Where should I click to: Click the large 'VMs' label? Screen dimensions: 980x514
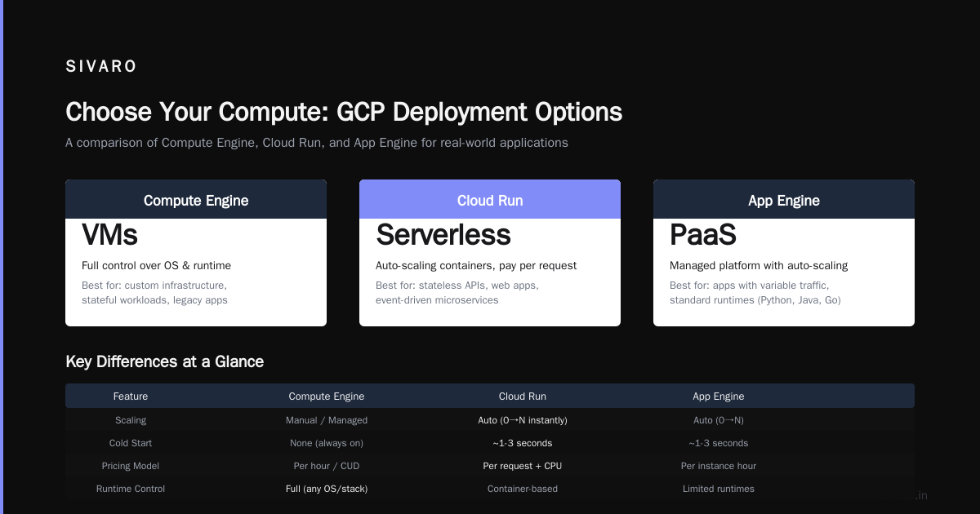(x=109, y=235)
